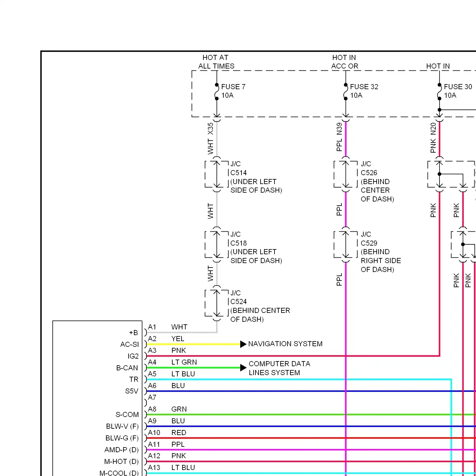Click the M-COOL (D) terminal name

[119, 473]
